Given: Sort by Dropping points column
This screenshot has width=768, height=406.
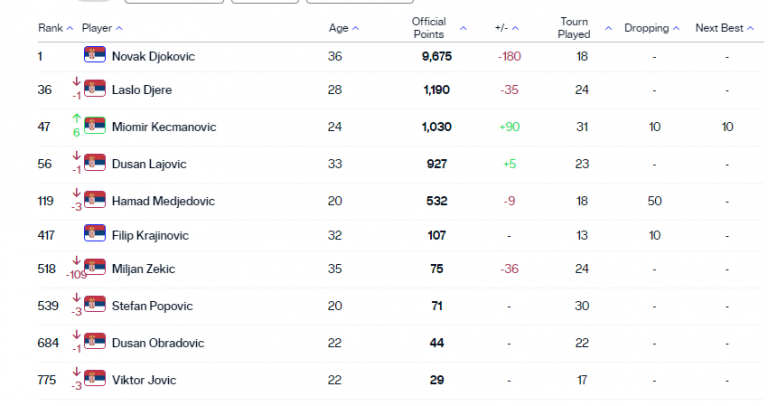Looking at the screenshot, I should [651, 28].
